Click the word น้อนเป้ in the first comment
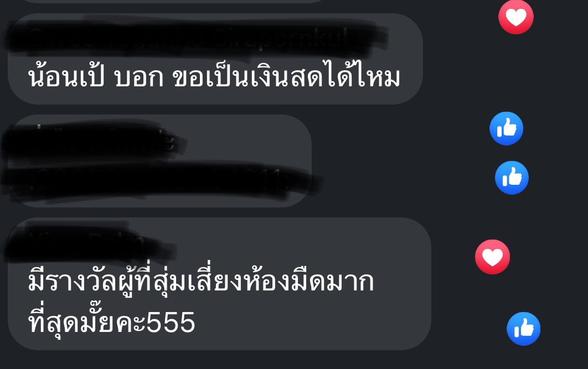The image size is (588, 369). click(x=66, y=77)
